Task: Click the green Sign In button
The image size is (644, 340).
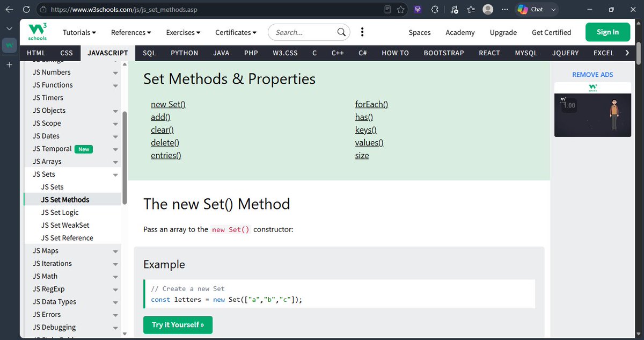Action: (x=608, y=32)
